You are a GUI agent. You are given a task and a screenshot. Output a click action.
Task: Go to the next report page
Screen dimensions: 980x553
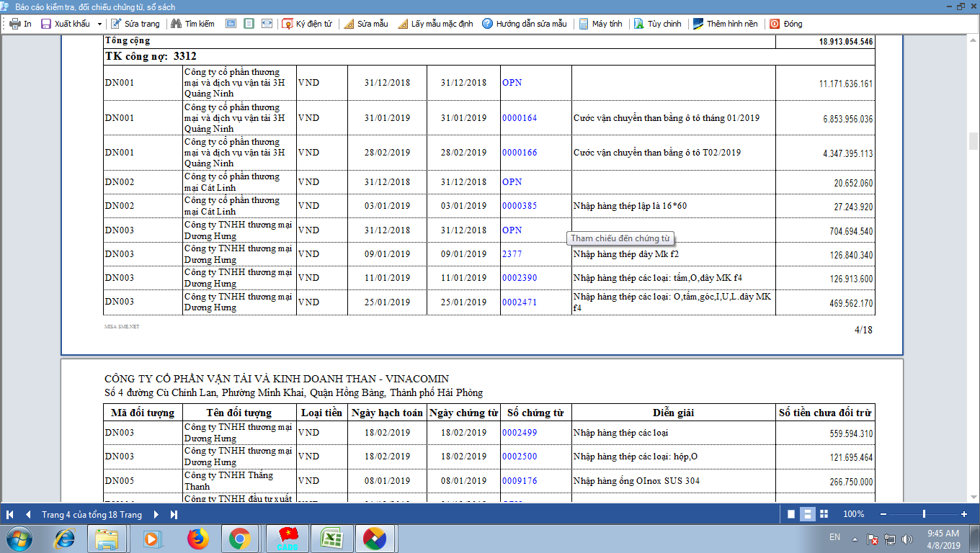pyautogui.click(x=156, y=514)
